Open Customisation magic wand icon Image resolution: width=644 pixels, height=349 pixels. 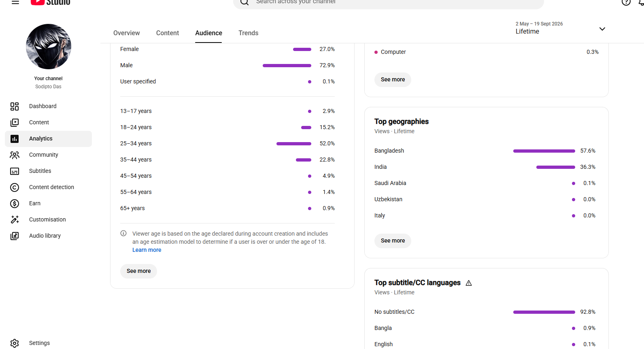pyautogui.click(x=15, y=219)
